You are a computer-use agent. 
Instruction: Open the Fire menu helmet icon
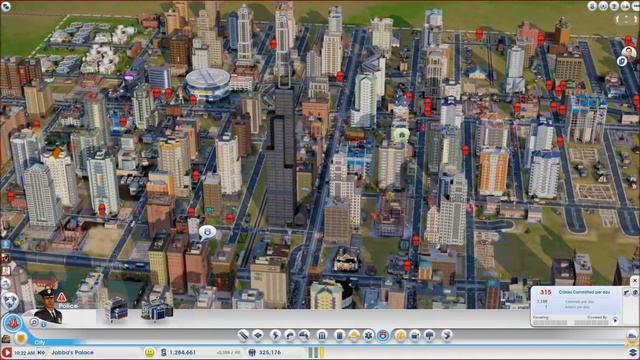(x=354, y=336)
